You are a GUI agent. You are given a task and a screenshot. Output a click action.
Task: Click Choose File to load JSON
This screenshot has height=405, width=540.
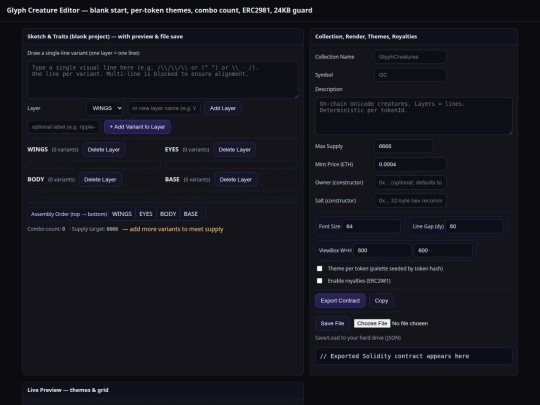pos(372,323)
